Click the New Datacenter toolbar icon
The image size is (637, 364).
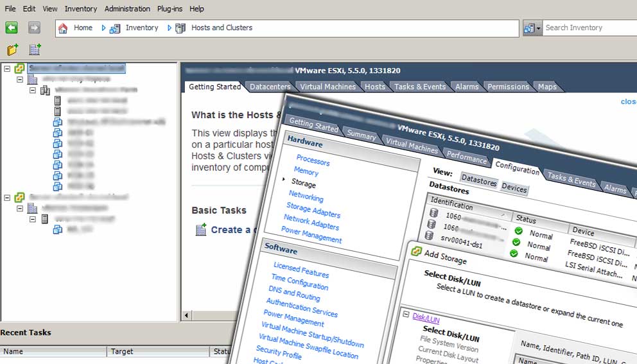click(x=35, y=49)
